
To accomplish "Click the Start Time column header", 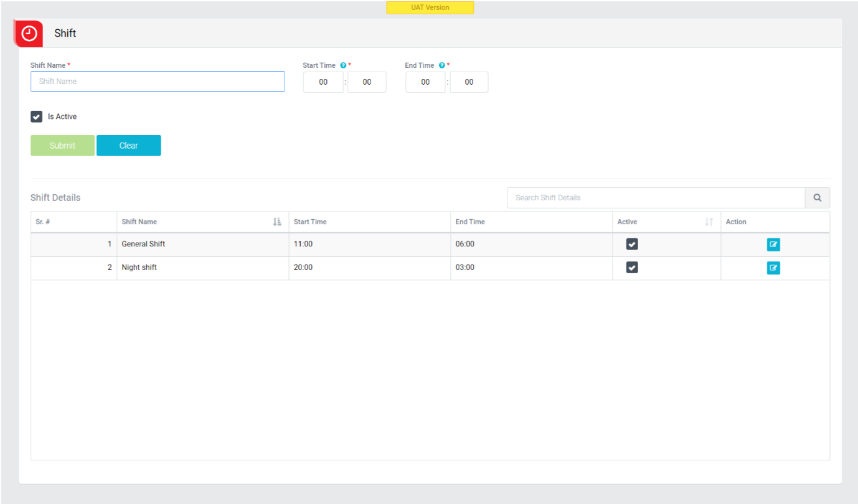I will pos(370,222).
